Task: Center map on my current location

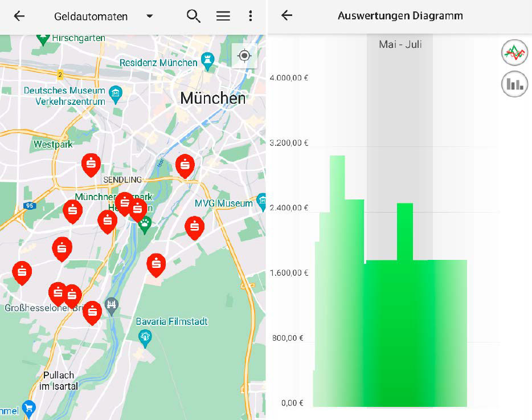Action: 244,55
